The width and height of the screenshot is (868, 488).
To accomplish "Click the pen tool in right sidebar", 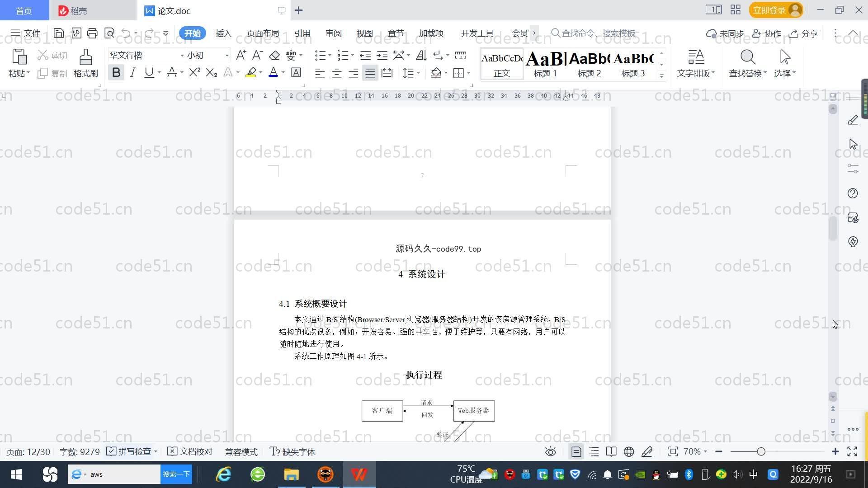I will 853,120.
